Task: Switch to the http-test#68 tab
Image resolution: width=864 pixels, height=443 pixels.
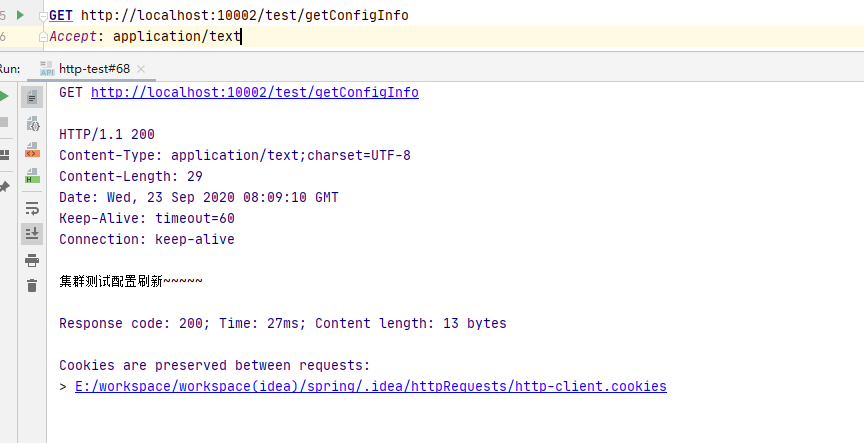Action: 94,68
